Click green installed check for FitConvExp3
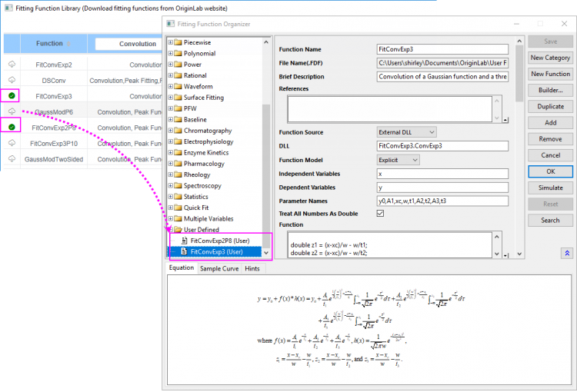 click(x=12, y=95)
